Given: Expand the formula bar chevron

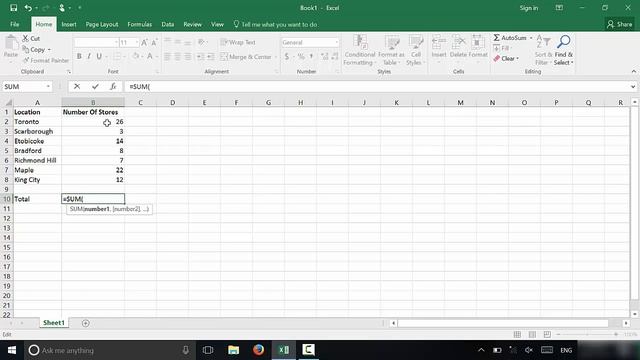Looking at the screenshot, I should point(633,87).
